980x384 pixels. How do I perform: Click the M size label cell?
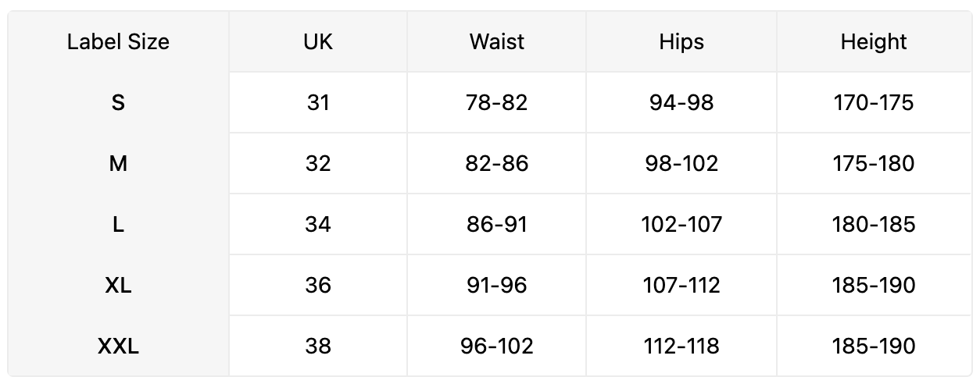tap(118, 163)
